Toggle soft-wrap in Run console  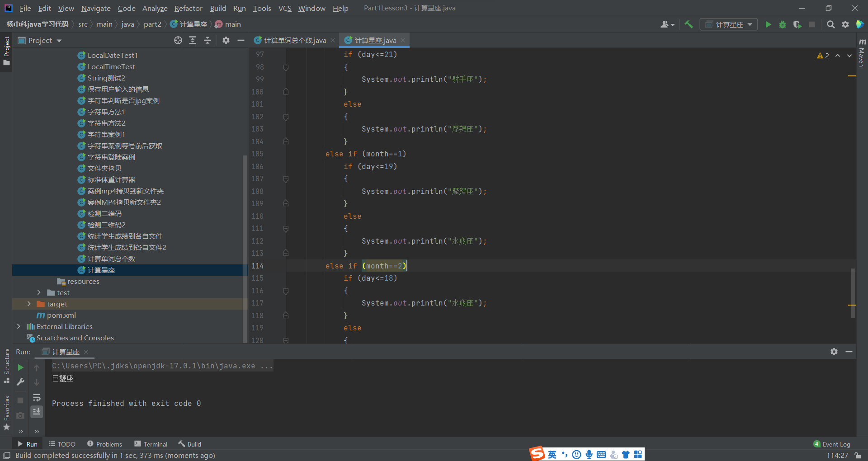[x=37, y=397]
